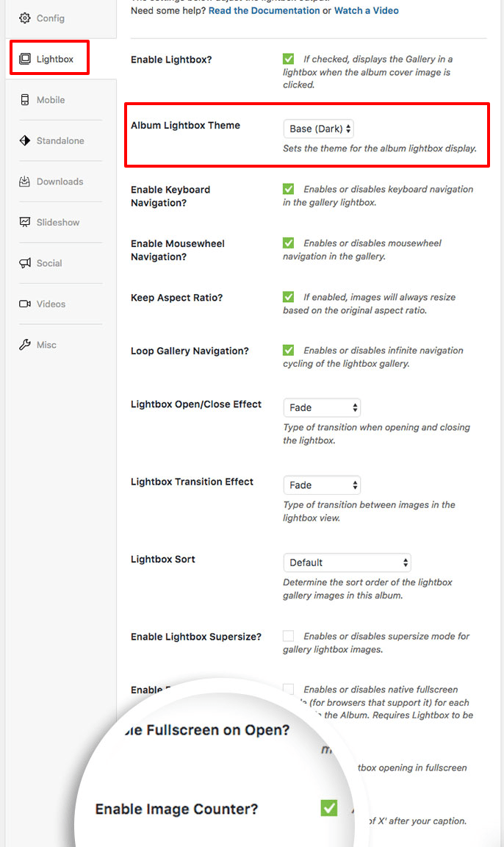Disable the Enable Lightbox checkbox

pos(288,57)
